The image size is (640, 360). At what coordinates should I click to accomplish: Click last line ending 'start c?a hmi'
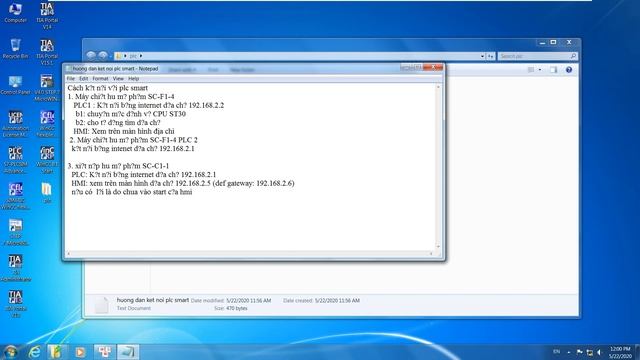coord(131,192)
